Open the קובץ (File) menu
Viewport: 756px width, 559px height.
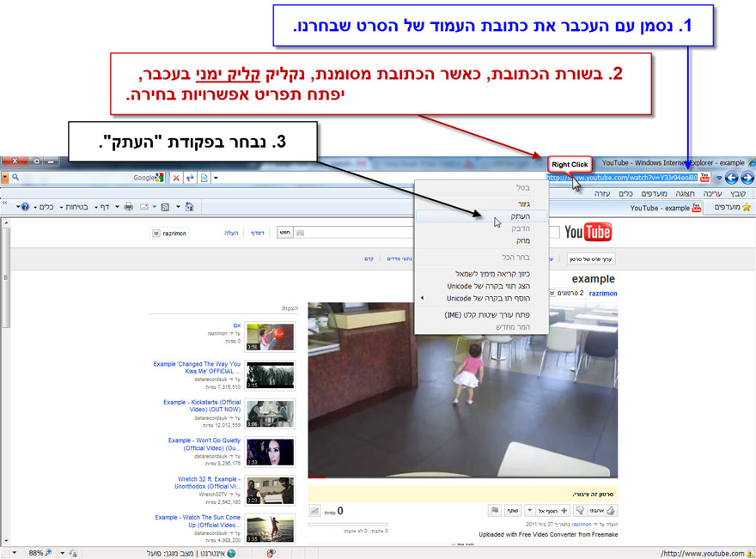point(738,193)
